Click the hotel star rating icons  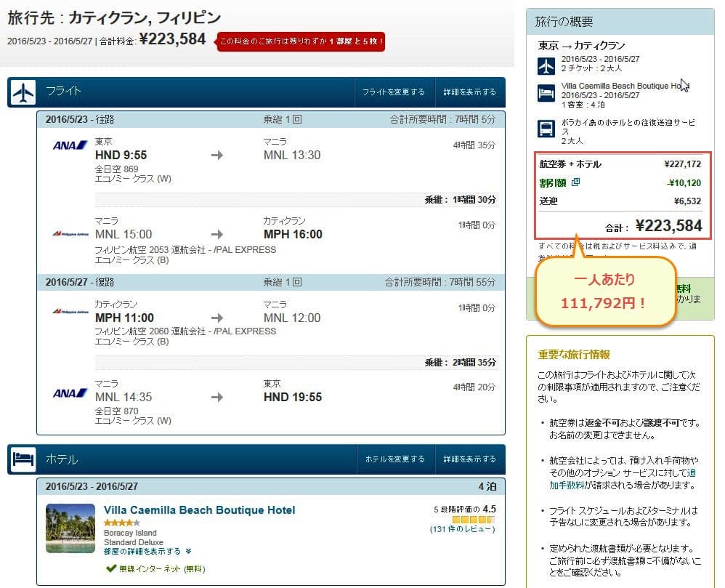tap(121, 523)
